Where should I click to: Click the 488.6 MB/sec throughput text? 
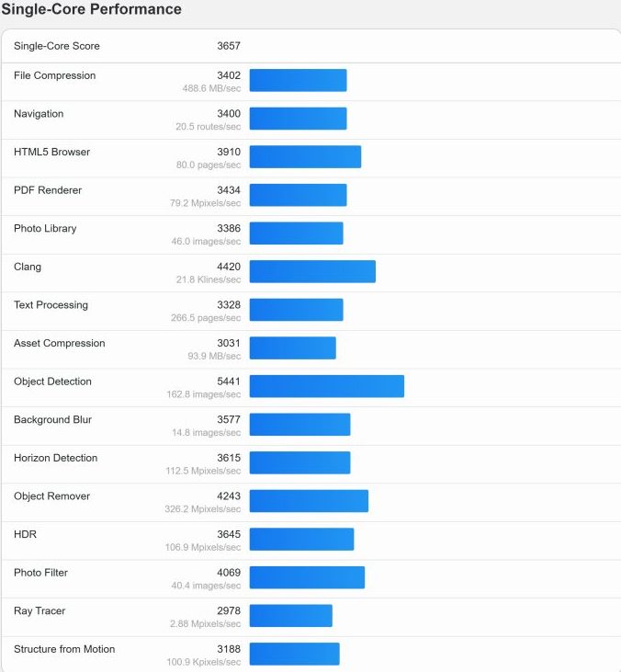211,88
